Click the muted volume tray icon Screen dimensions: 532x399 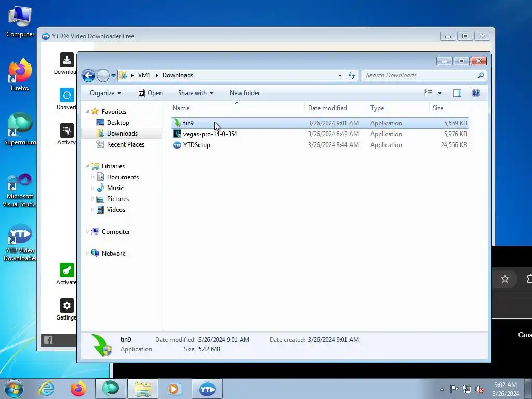pos(480,389)
